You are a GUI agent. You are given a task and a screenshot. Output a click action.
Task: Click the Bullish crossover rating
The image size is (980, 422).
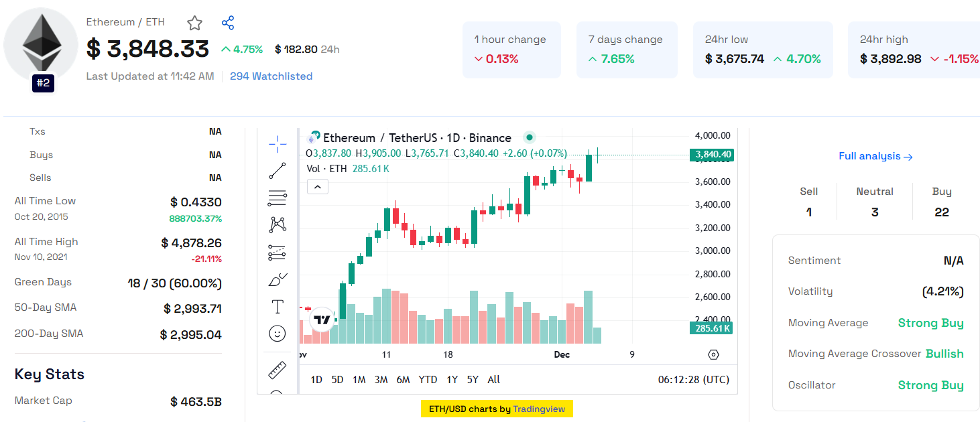pos(944,354)
